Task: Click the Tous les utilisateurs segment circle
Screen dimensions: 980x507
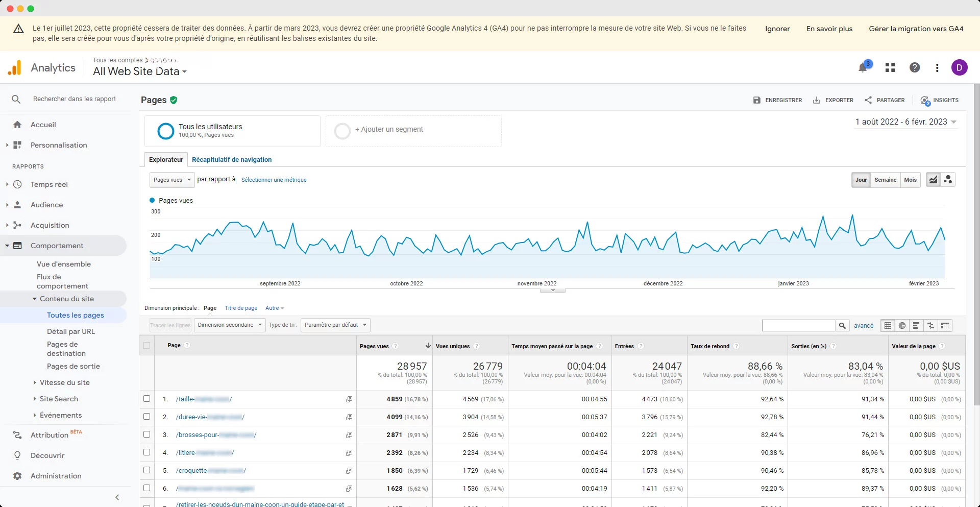Action: pyautogui.click(x=166, y=131)
